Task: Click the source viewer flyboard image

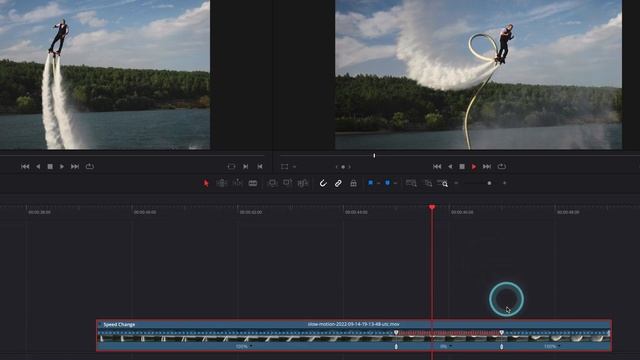Action: pos(105,74)
